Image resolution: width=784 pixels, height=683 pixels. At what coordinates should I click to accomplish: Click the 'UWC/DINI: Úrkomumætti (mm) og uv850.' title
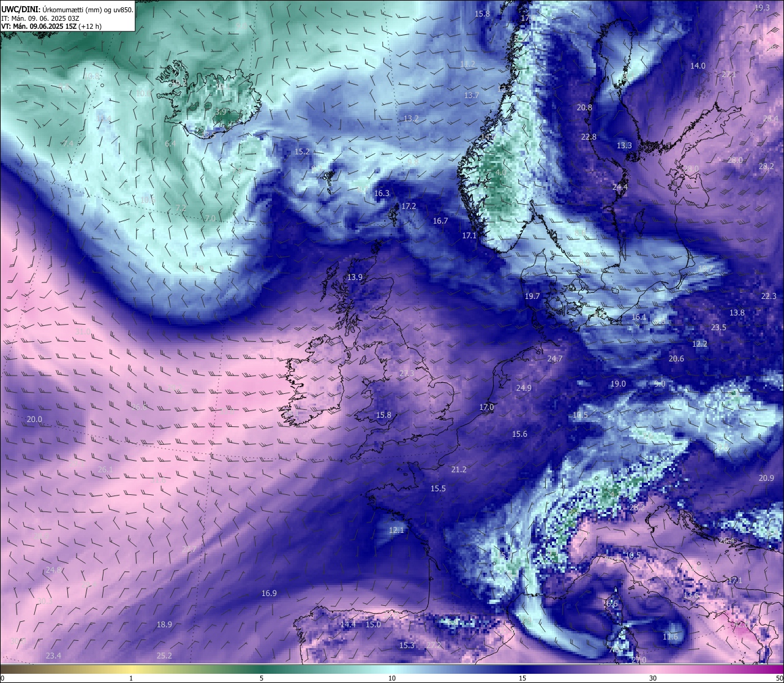(x=67, y=10)
